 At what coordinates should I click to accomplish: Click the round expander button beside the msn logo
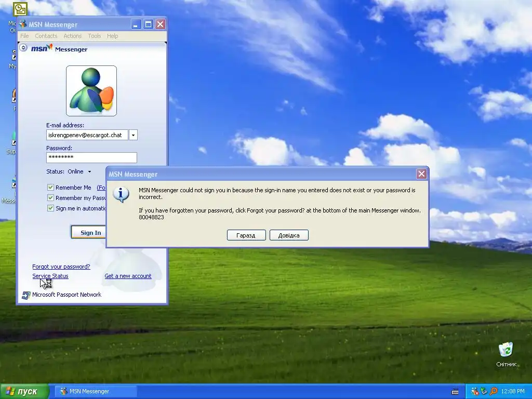23,47
